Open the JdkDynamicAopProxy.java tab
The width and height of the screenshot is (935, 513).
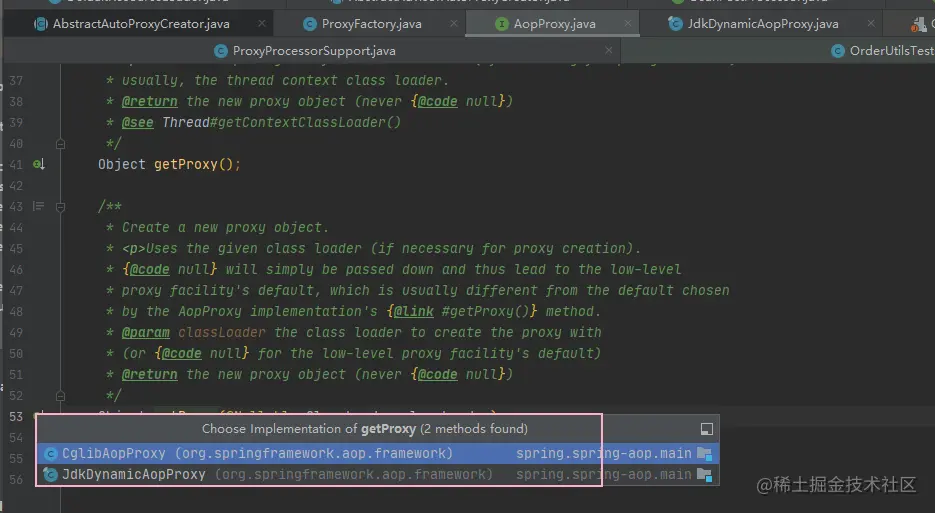pyautogui.click(x=763, y=24)
